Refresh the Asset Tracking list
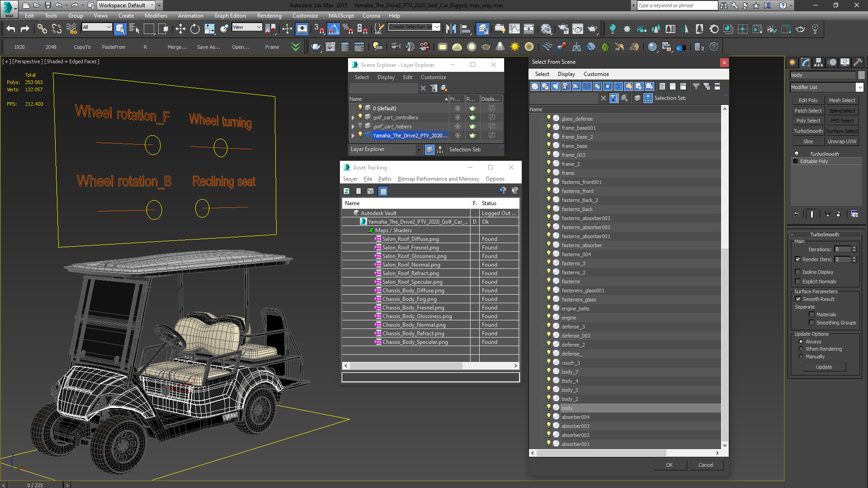Screen dimensions: 868x488 coord(346,191)
